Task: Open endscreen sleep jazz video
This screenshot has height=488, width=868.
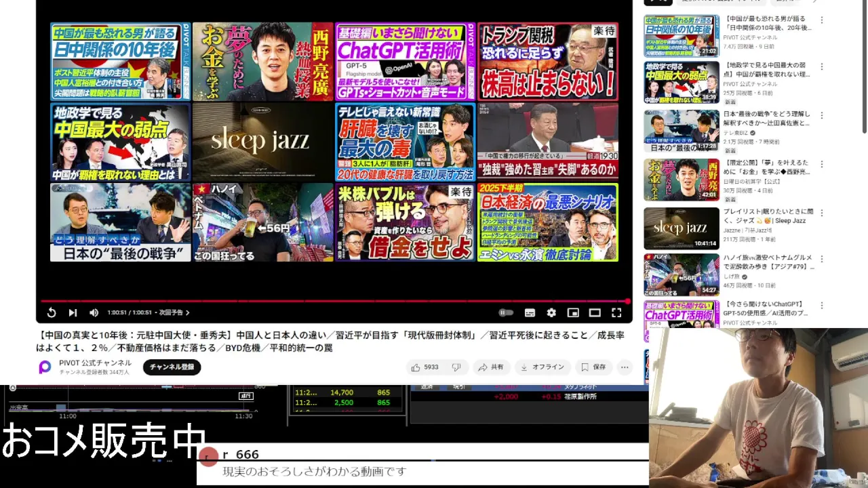Action: pyautogui.click(x=262, y=142)
